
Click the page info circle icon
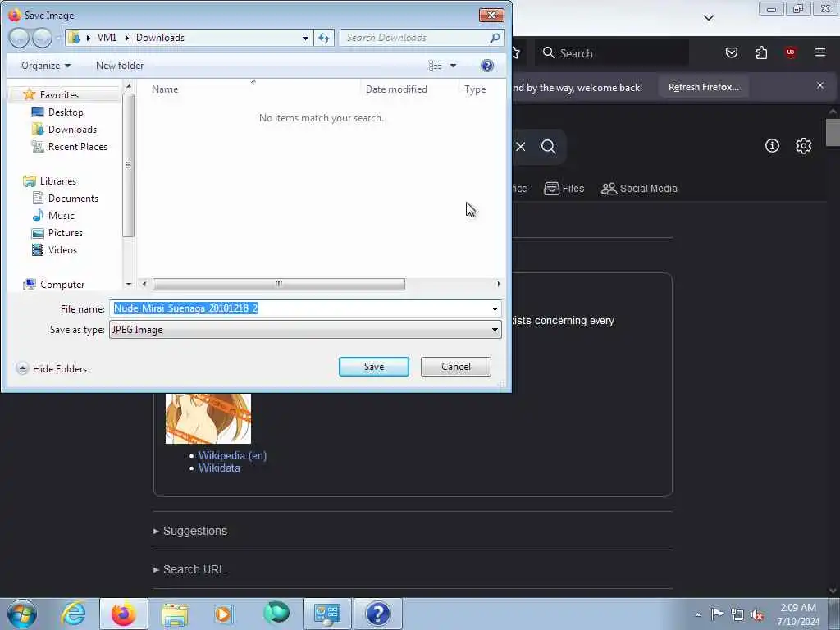point(772,146)
